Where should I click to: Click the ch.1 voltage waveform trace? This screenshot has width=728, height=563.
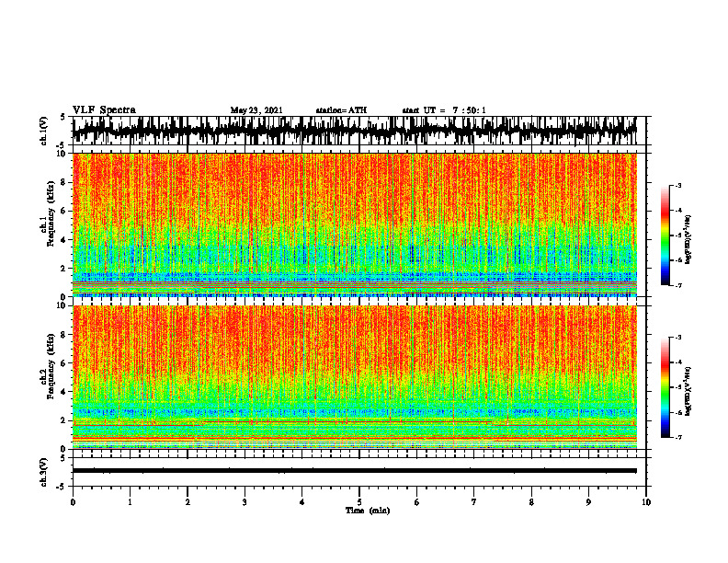click(x=354, y=131)
